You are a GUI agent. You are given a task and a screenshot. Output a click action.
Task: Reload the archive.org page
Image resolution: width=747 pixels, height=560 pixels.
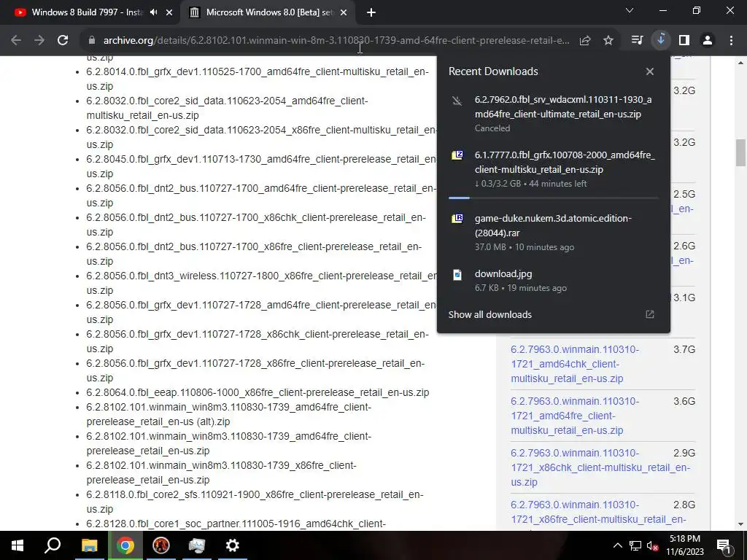[63, 41]
